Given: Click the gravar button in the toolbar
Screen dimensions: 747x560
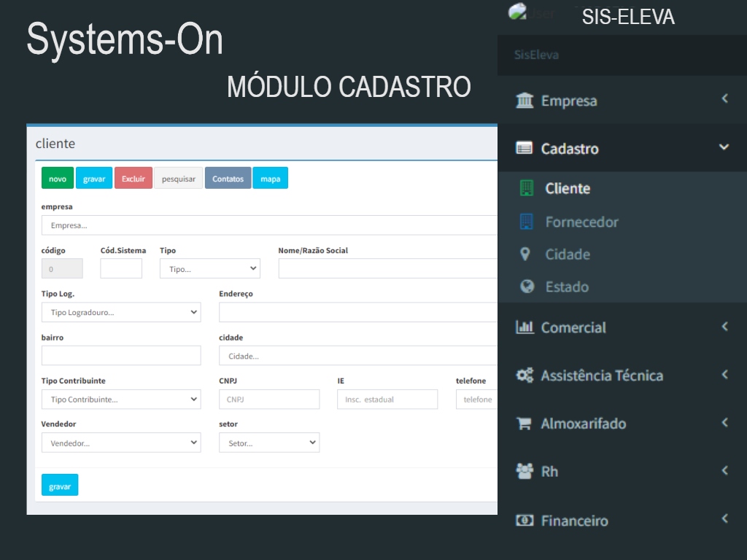Looking at the screenshot, I should tap(94, 179).
